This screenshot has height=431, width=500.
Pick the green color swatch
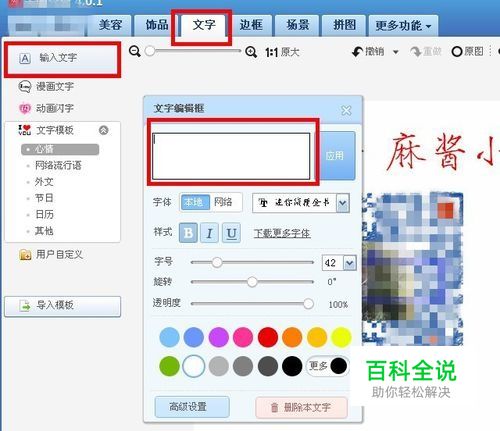[169, 366]
